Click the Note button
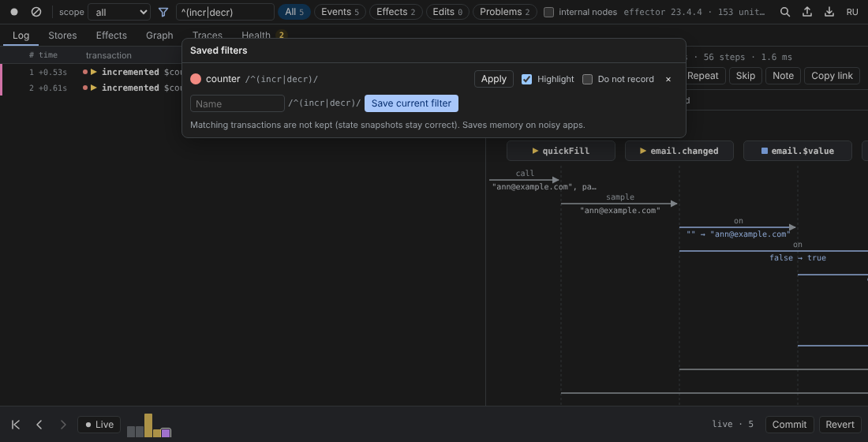 (x=783, y=76)
